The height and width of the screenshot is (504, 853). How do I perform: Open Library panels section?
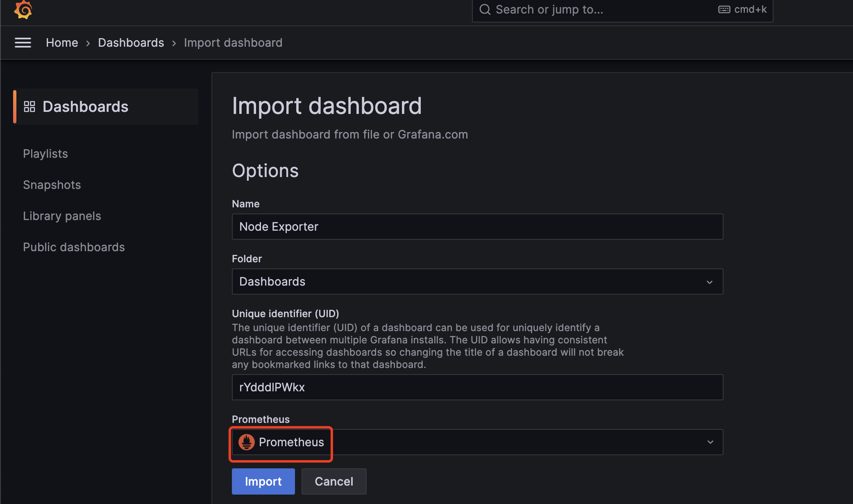click(x=62, y=216)
